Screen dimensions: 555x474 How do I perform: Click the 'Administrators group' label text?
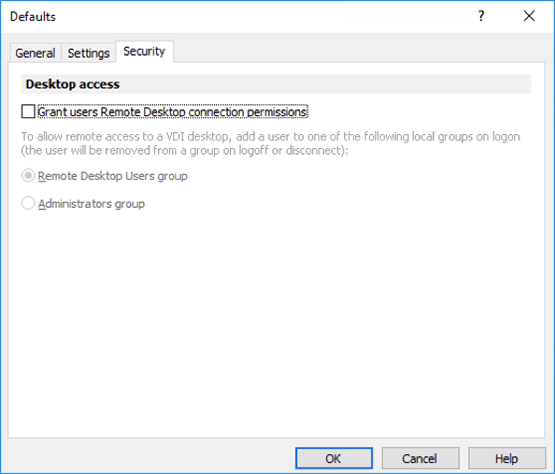pos(91,204)
